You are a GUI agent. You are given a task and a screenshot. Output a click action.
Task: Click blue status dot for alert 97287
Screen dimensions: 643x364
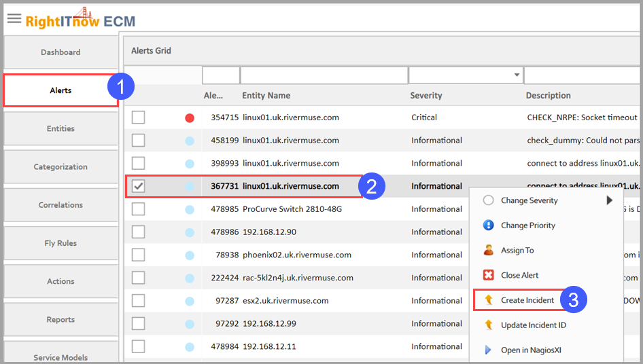[190, 302]
